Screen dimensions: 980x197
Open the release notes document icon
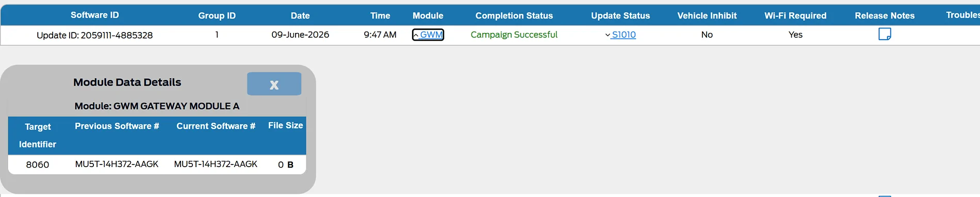885,35
